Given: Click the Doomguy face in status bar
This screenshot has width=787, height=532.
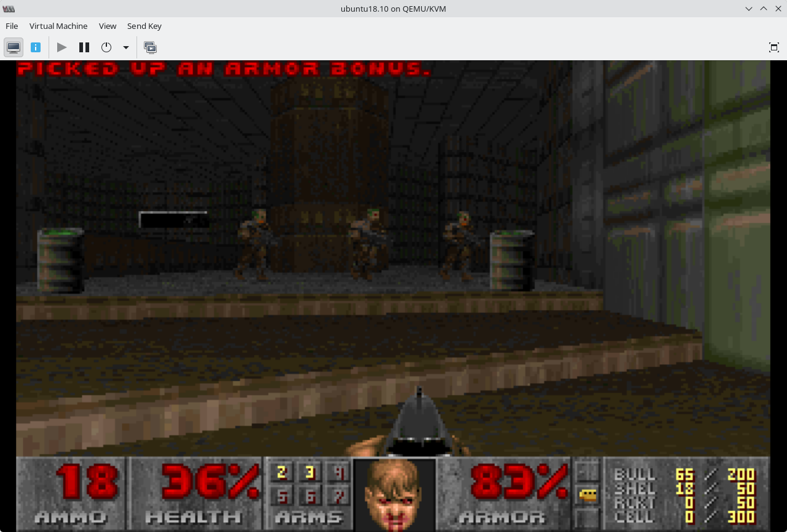Looking at the screenshot, I should click(395, 495).
